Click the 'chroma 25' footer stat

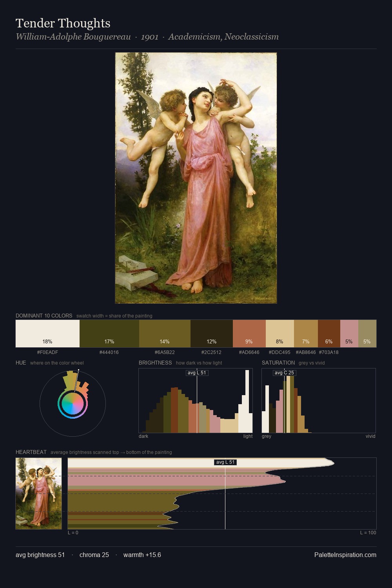[94, 555]
